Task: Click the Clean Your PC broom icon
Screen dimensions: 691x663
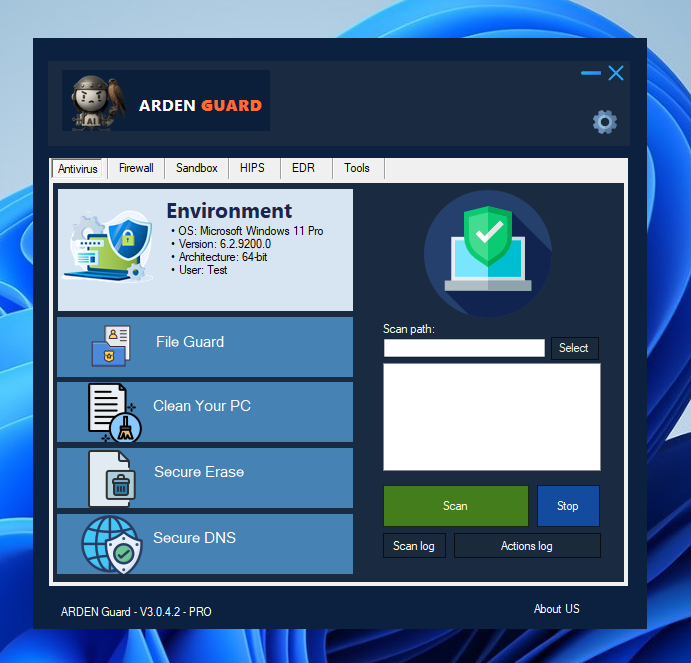Action: click(x=115, y=413)
